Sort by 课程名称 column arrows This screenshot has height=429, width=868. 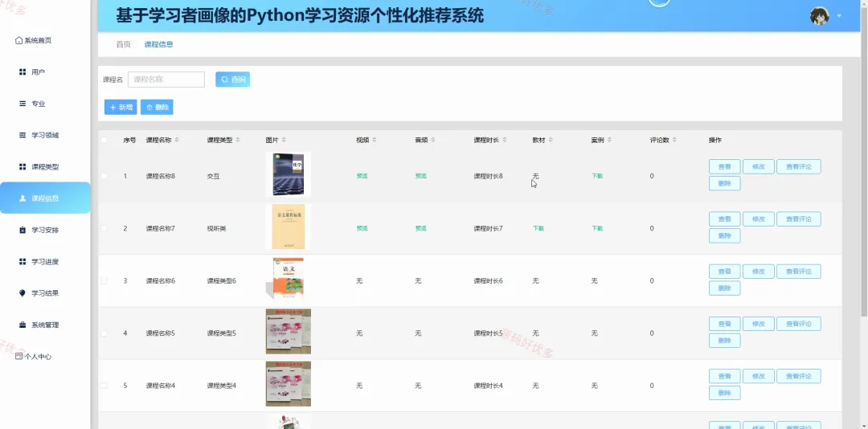pos(177,140)
